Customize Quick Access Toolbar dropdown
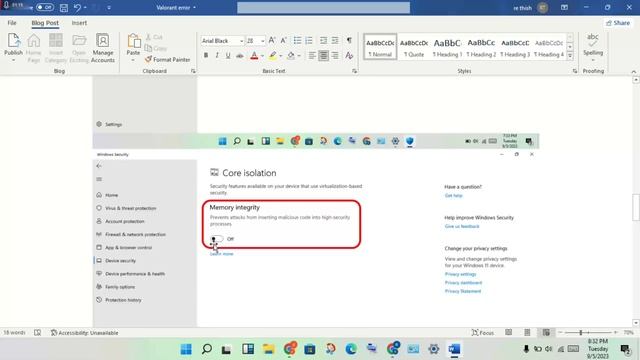This screenshot has width=640, height=360. pyautogui.click(x=109, y=7)
